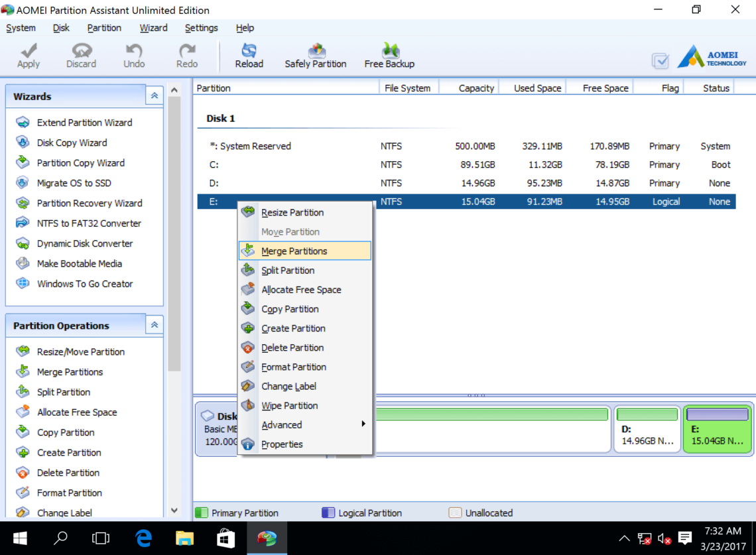
Task: Click the Free Space column header
Action: click(599, 88)
